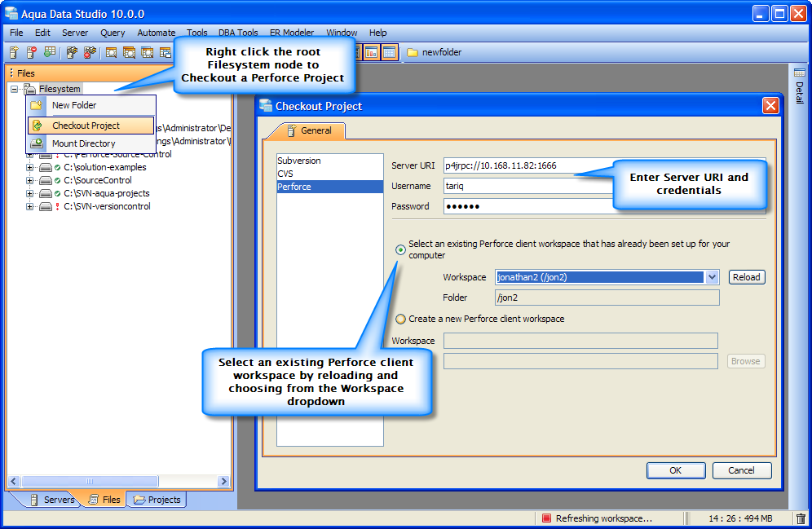Open the File menu
This screenshot has height=529, width=812.
click(x=16, y=33)
